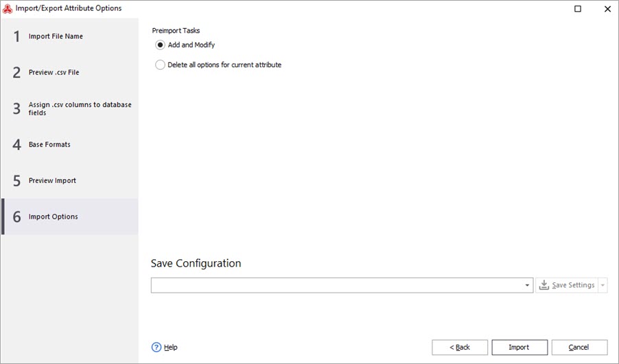The height and width of the screenshot is (364, 619).
Task: Click the Import button
Action: point(519,348)
